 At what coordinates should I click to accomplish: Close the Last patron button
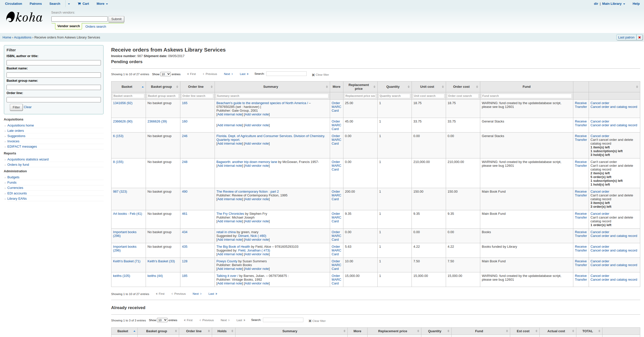click(x=639, y=37)
